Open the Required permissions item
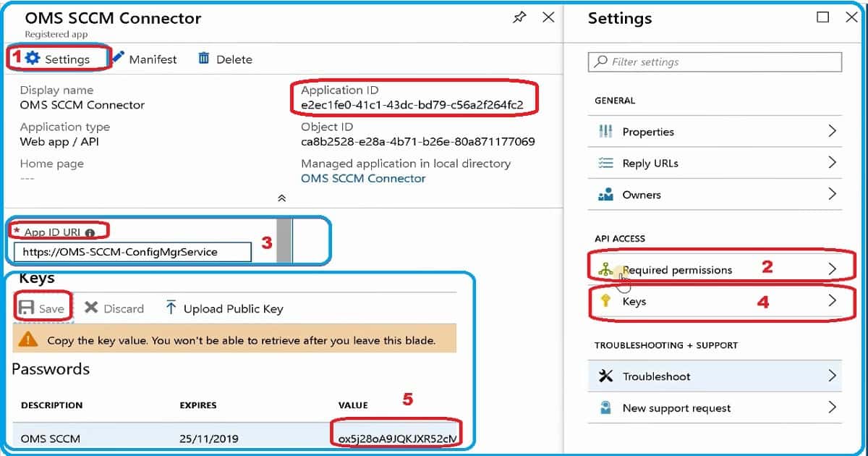This screenshot has height=456, width=868. pyautogui.click(x=715, y=269)
